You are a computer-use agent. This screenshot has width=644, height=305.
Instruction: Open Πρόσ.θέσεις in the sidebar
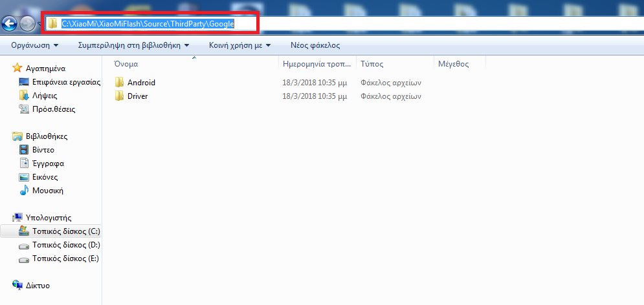54,109
